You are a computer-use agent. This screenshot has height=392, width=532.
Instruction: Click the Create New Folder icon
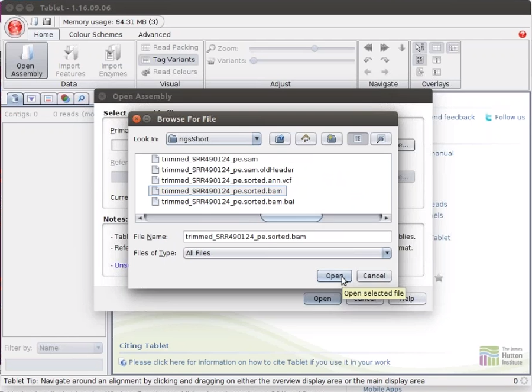(332, 139)
